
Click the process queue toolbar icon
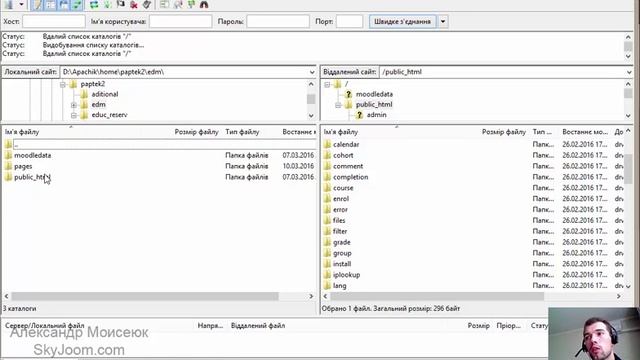[x=107, y=4]
